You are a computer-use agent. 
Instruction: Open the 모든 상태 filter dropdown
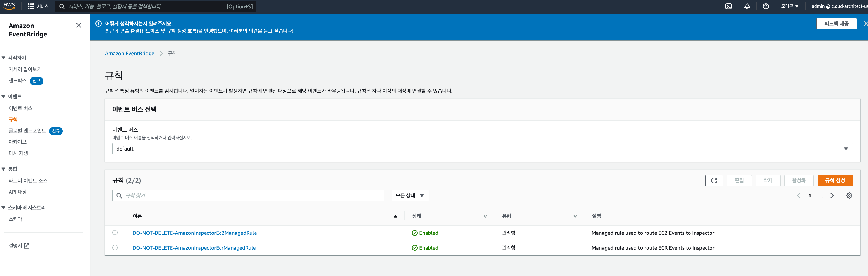[410, 195]
